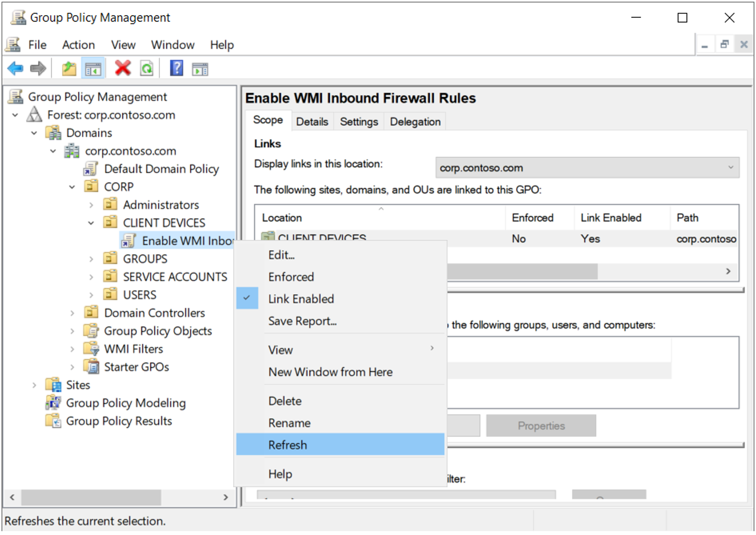This screenshot has width=756, height=535.
Task: Expand the GROUPS OU
Action: [x=91, y=259]
